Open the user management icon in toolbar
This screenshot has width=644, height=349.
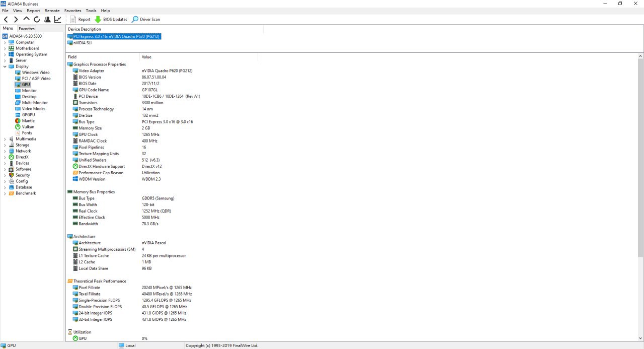47,20
